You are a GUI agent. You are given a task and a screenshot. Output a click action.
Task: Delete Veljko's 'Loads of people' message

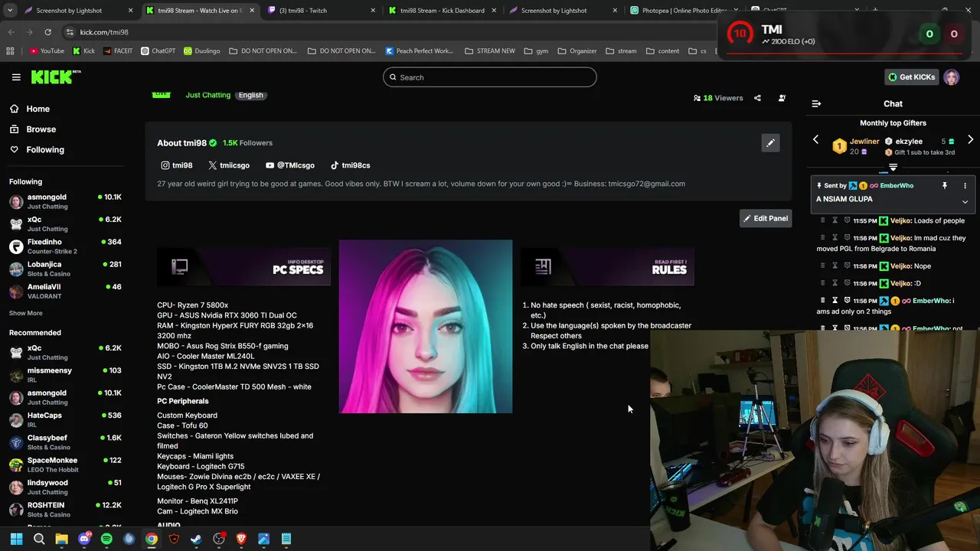coord(823,220)
